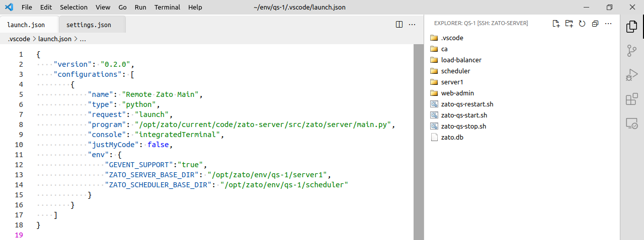Viewport: 644px width, 240px height.
Task: Expand the scheduler folder
Action: pyautogui.click(x=455, y=71)
